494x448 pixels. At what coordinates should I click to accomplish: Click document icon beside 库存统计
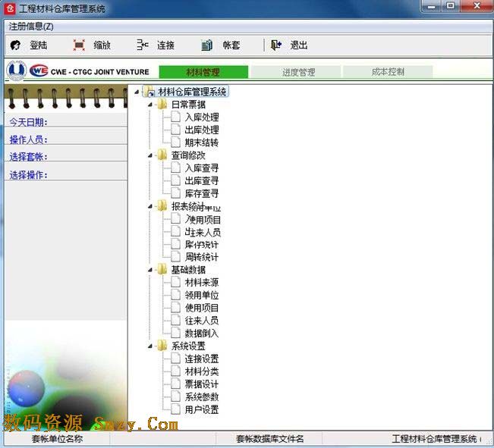tap(175, 244)
